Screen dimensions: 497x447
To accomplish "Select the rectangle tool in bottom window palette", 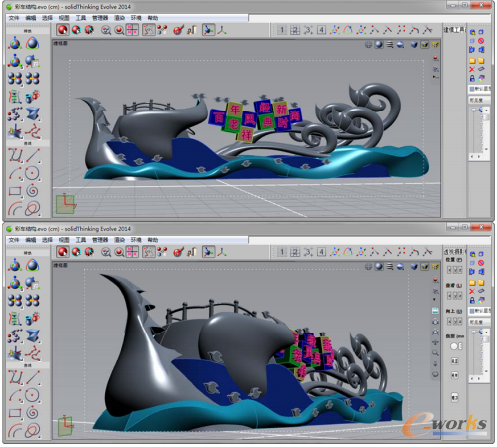I will (15, 413).
